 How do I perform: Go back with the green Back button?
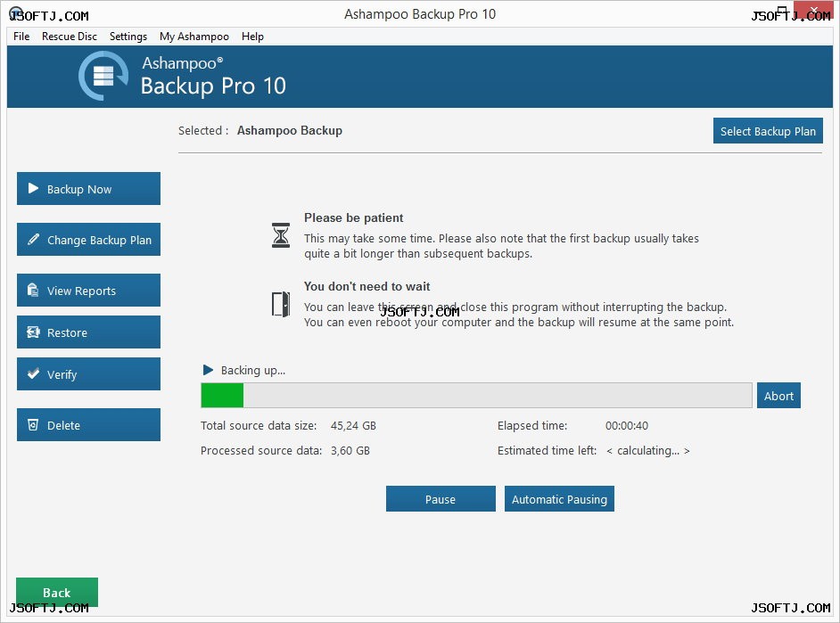57,592
